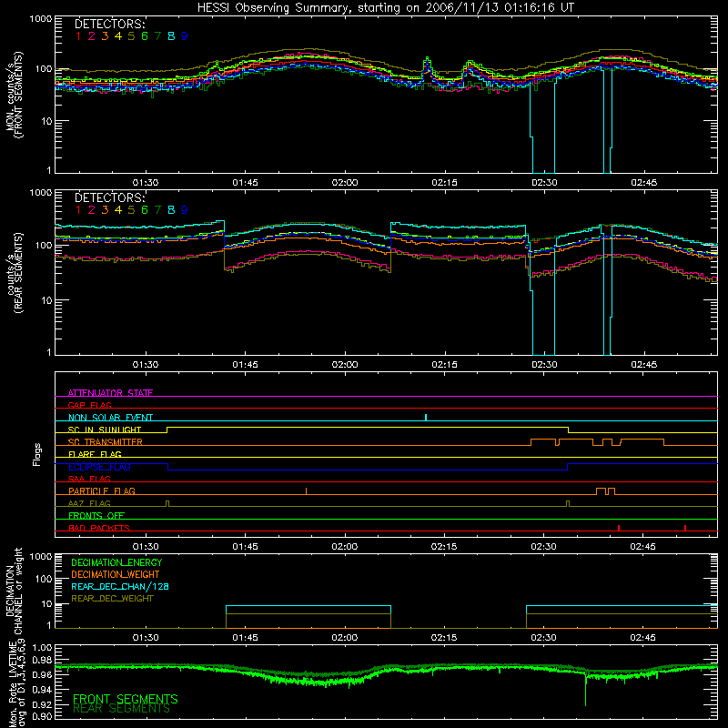This screenshot has height=728, width=728.
Task: Click 01:45 tick label under rear segments plot
Action: coord(245,365)
